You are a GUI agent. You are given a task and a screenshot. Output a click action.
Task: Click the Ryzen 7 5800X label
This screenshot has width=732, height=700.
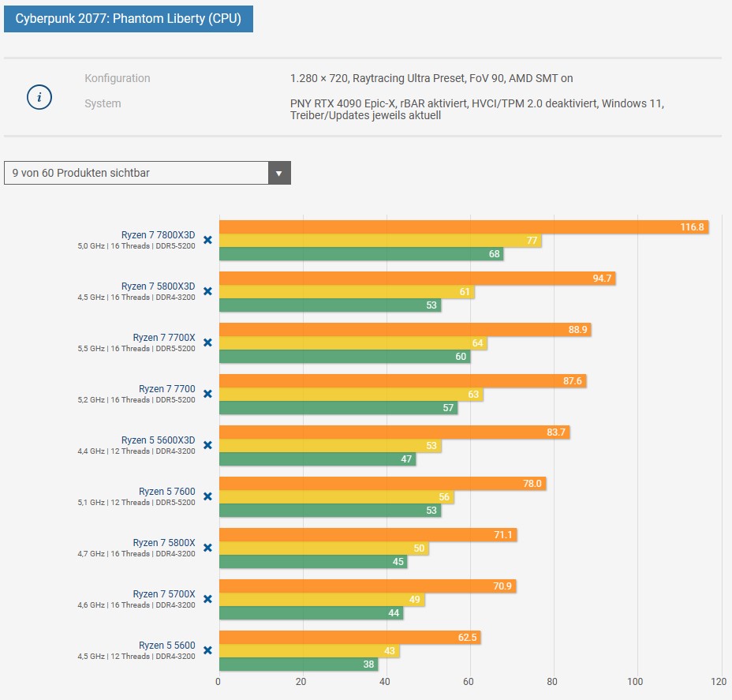(164, 543)
